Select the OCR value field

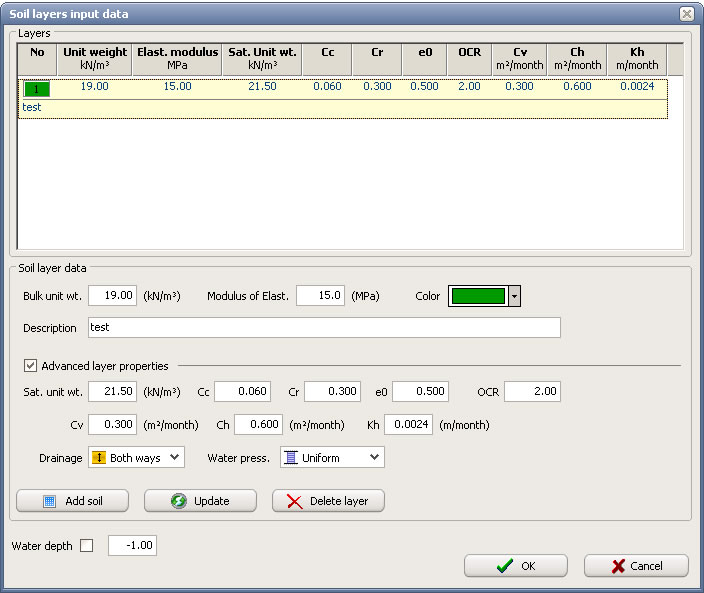pos(532,391)
